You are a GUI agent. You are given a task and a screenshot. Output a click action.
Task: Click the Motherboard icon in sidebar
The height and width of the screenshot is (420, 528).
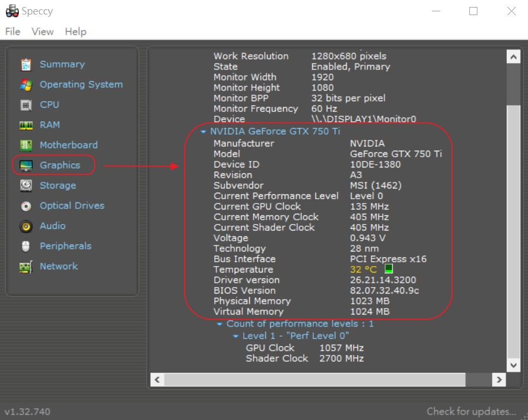pyautogui.click(x=26, y=145)
